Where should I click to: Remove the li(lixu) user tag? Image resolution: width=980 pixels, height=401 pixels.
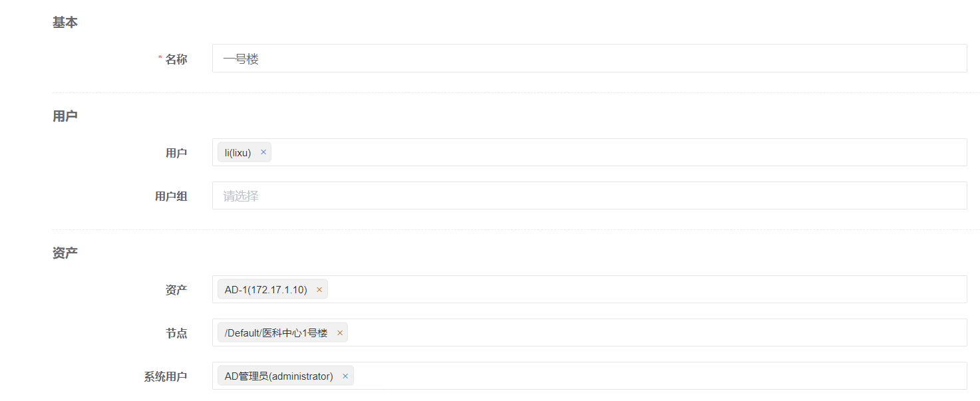click(x=263, y=152)
